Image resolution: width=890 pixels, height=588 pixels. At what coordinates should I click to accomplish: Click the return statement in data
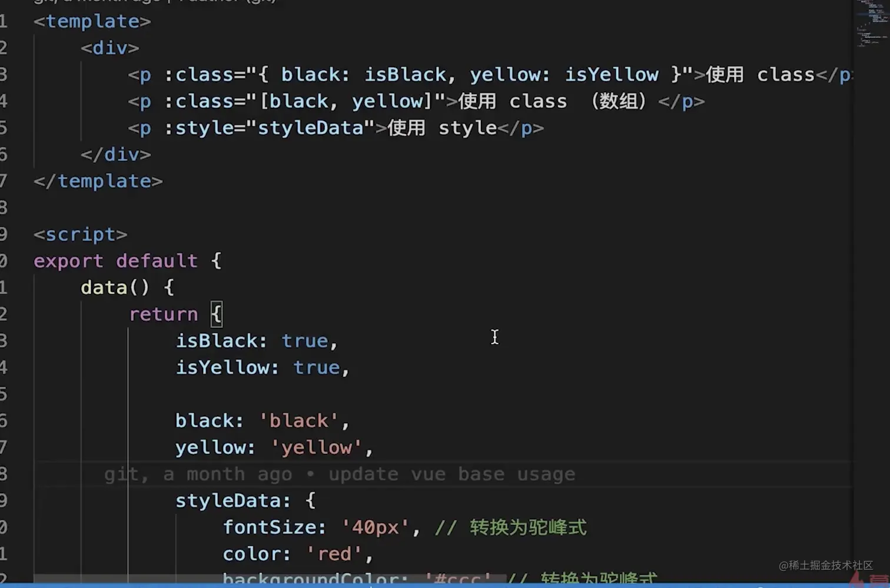coord(164,314)
